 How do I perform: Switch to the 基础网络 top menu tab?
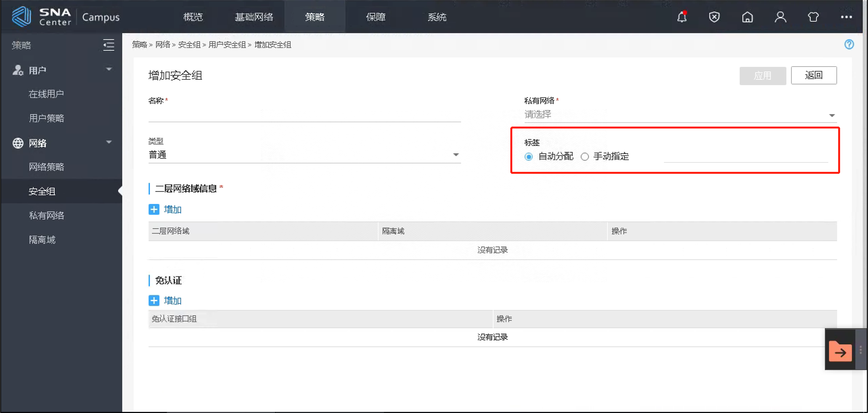click(254, 17)
